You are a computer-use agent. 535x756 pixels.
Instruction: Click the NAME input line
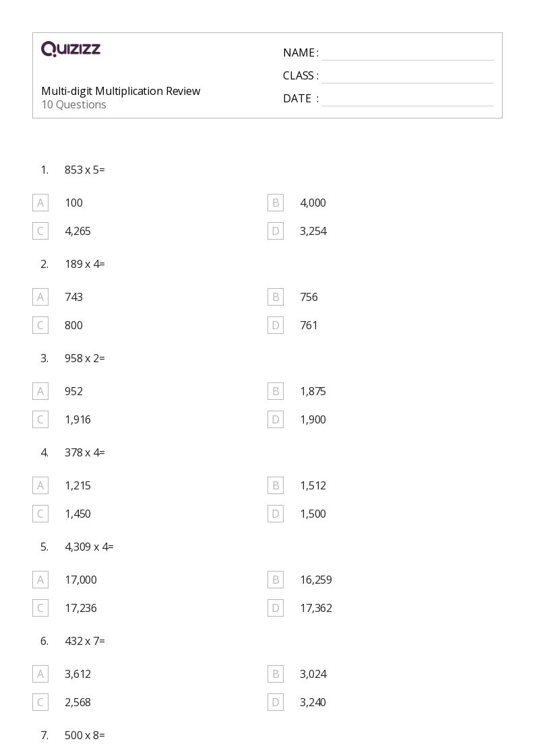[408, 54]
